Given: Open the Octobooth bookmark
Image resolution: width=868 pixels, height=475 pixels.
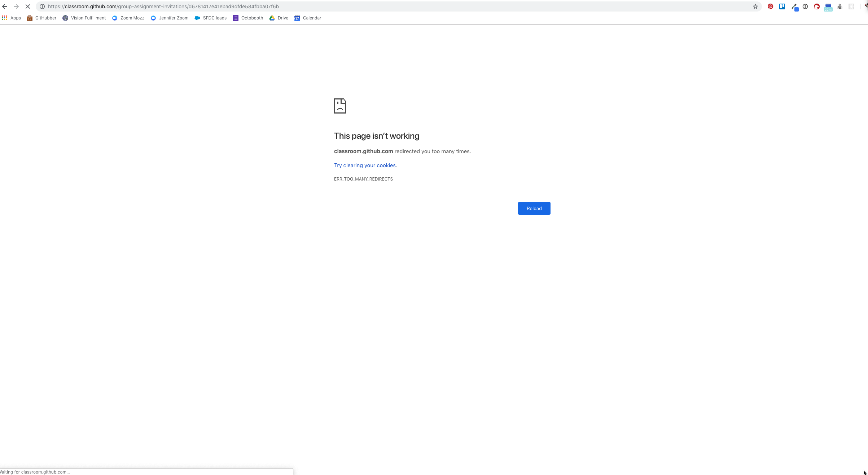Looking at the screenshot, I should tap(248, 18).
